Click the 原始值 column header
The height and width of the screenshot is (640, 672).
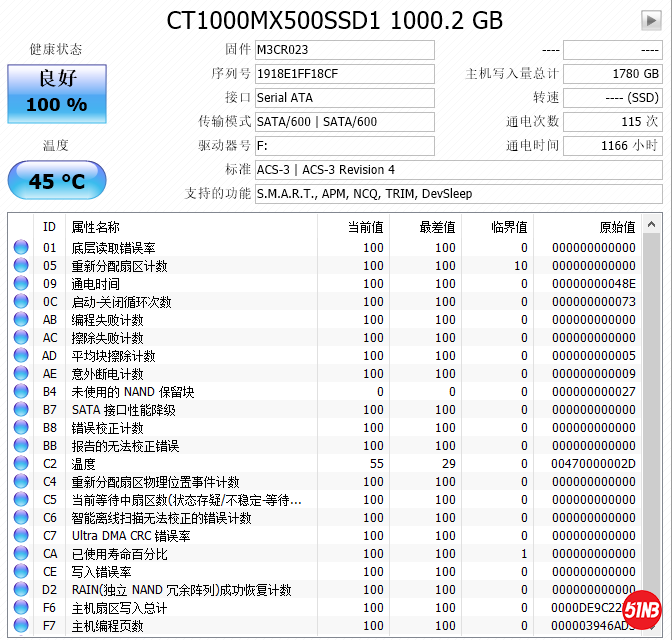[616, 227]
